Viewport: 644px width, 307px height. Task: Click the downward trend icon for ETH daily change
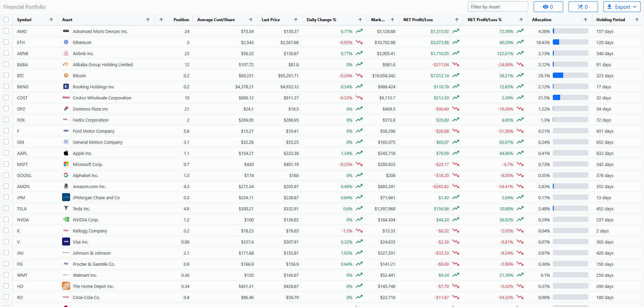tap(359, 42)
